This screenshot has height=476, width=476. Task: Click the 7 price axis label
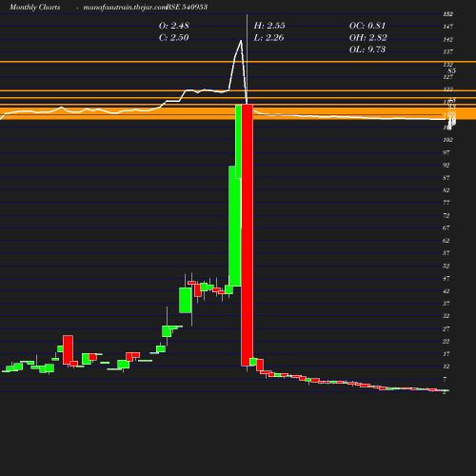point(445,379)
